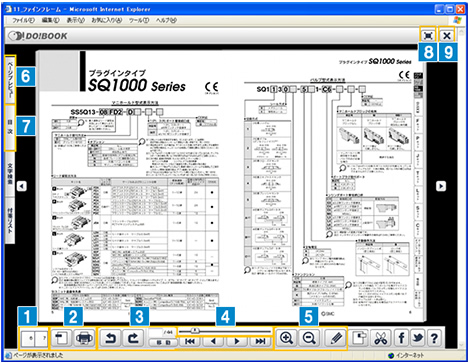Click the print icon in bottom toolbar

click(84, 338)
